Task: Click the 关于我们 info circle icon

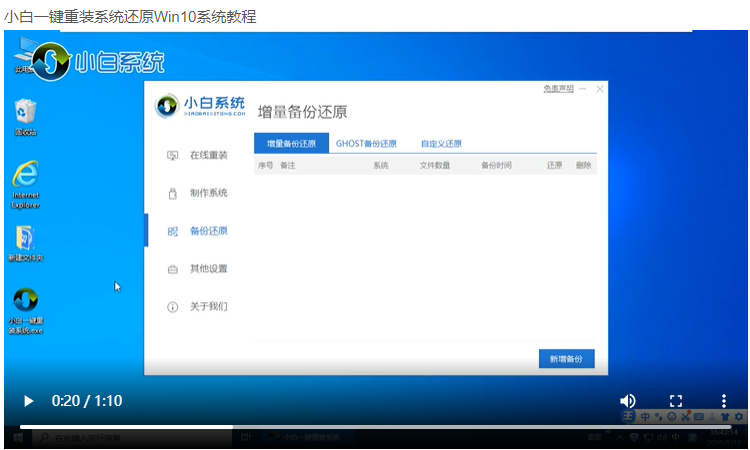Action: coord(173,307)
